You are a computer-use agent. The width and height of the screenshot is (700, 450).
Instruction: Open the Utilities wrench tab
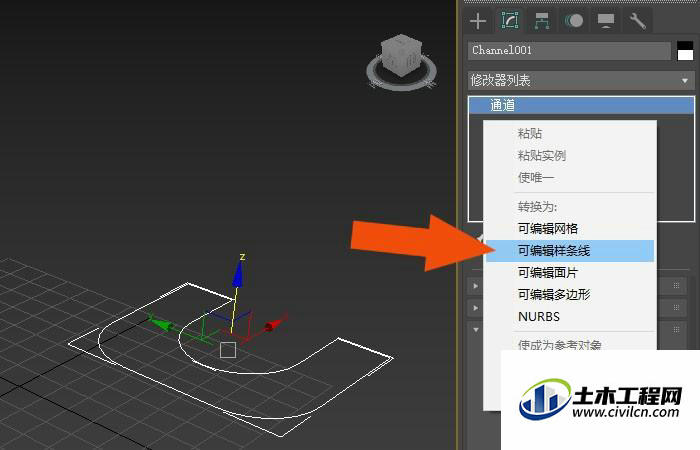pos(638,21)
